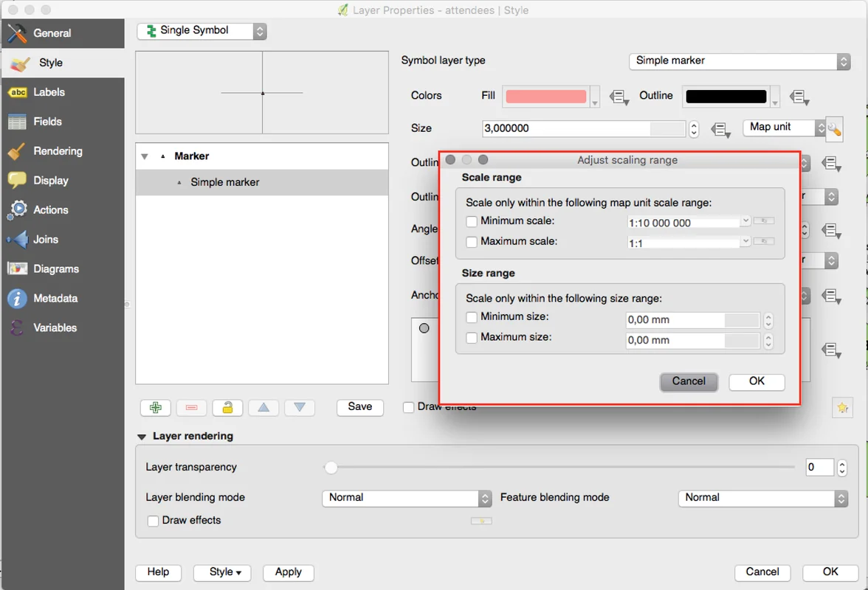Open data-defined override for Fill color

coord(619,97)
